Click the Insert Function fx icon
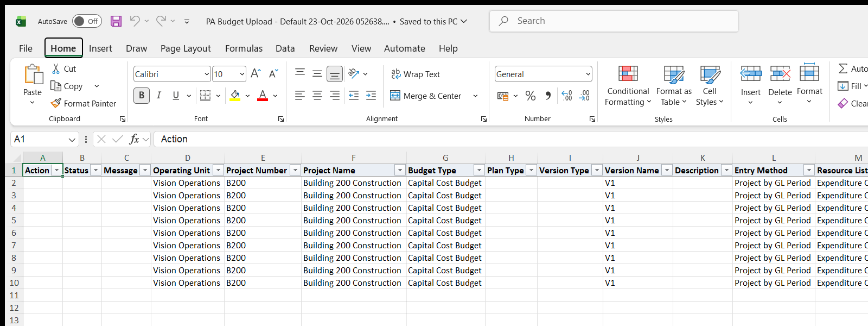This screenshot has height=326, width=868. point(134,139)
